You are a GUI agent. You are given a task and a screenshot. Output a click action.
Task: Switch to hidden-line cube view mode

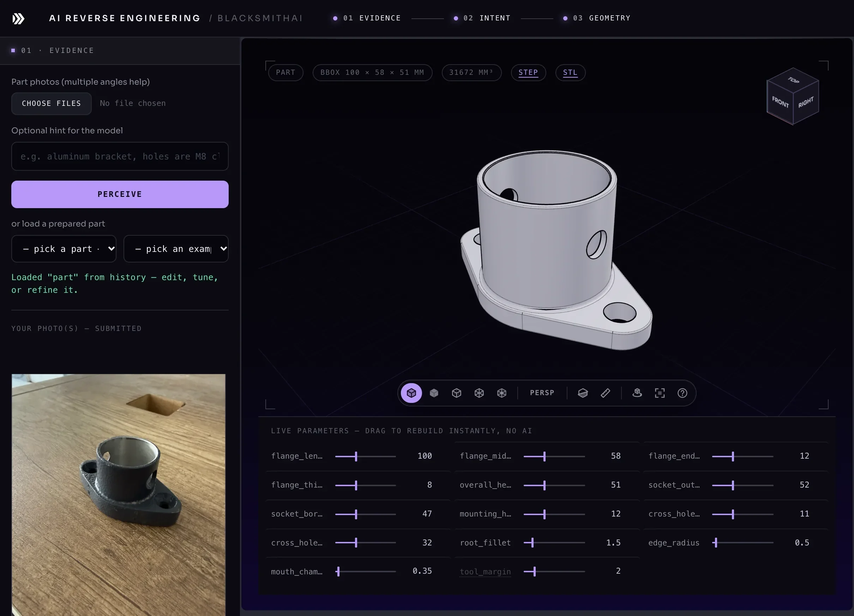click(456, 393)
